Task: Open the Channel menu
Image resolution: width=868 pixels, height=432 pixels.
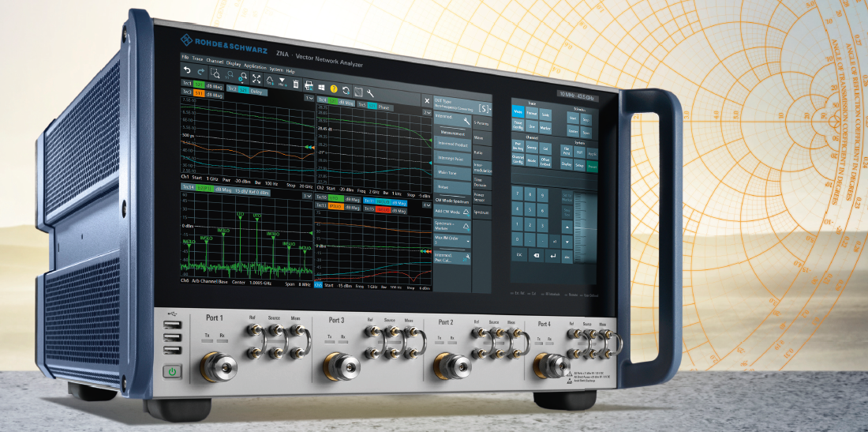Action: 215,61
